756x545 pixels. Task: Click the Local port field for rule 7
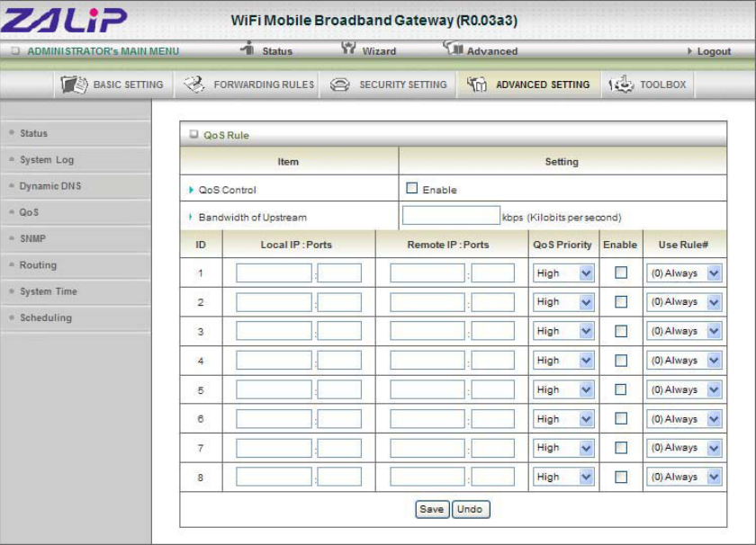(339, 448)
